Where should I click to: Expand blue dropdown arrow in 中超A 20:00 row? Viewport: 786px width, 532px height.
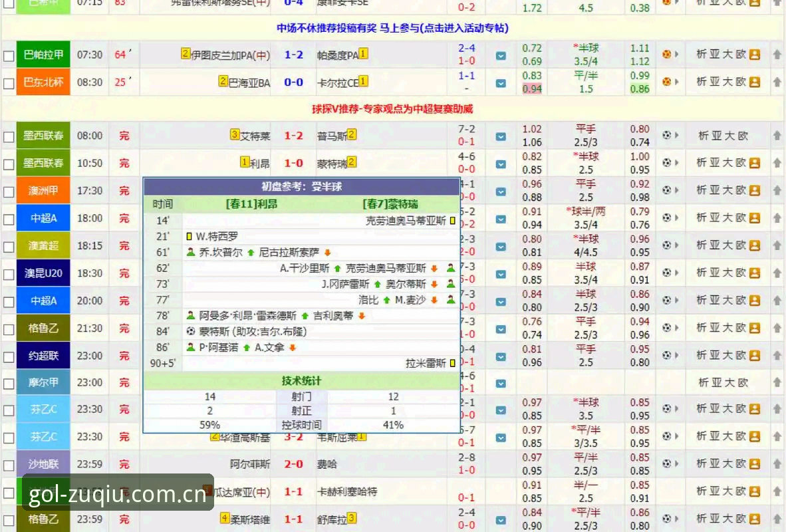[x=501, y=302]
